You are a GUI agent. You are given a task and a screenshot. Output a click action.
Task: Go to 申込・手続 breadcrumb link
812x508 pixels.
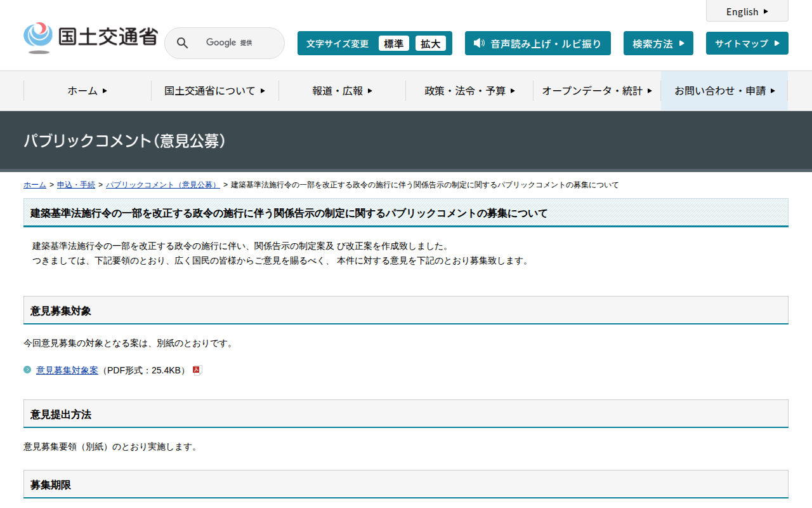coord(76,185)
